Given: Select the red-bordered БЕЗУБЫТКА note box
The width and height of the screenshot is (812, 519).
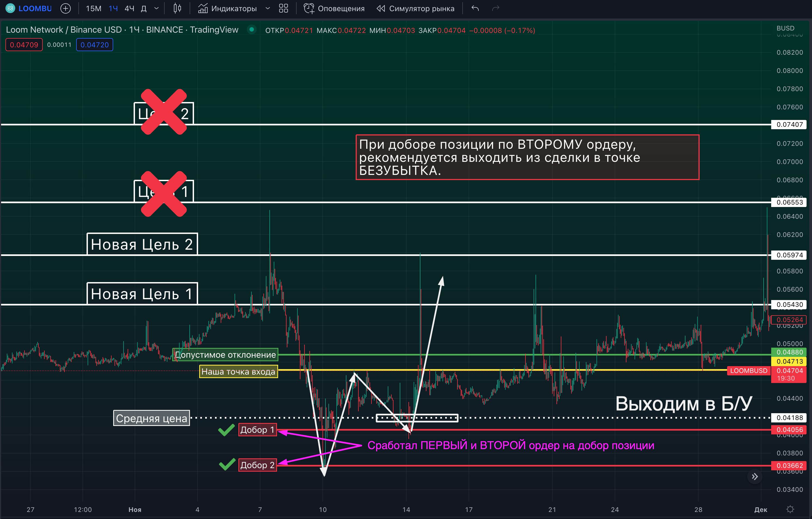Looking at the screenshot, I should 527,157.
